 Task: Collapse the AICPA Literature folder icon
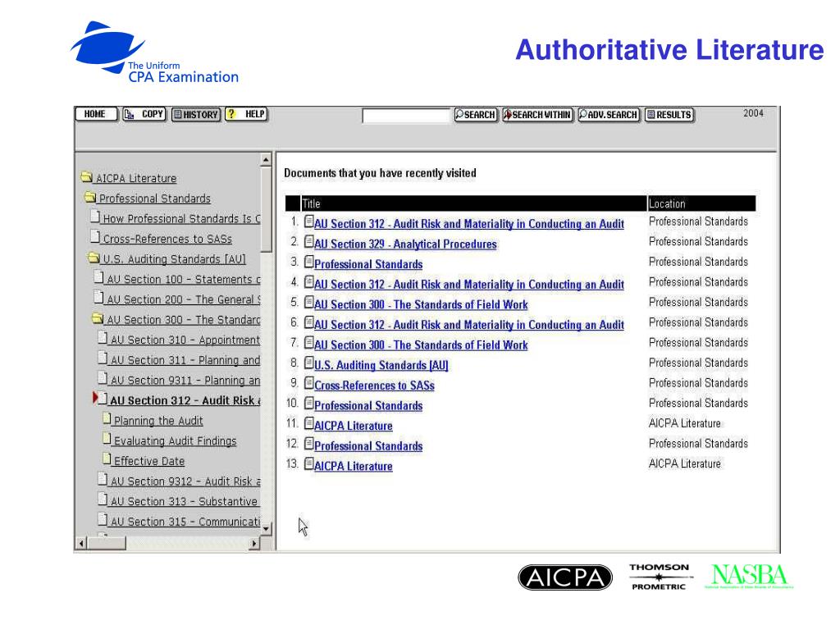(x=86, y=177)
